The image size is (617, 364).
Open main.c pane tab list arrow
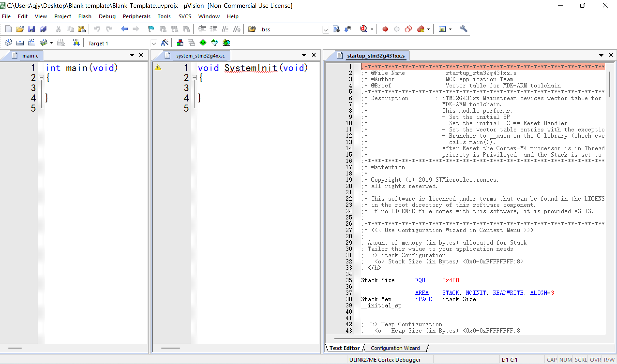132,55
